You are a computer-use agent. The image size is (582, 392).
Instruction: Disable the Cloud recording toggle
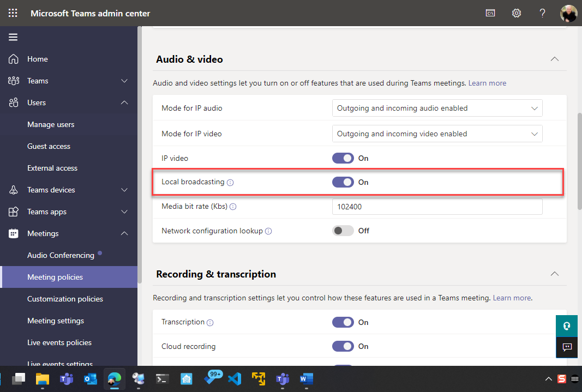pyautogui.click(x=343, y=346)
